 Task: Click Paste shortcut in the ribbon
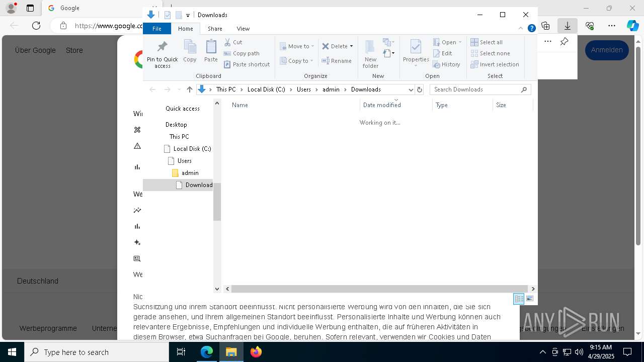click(x=247, y=64)
